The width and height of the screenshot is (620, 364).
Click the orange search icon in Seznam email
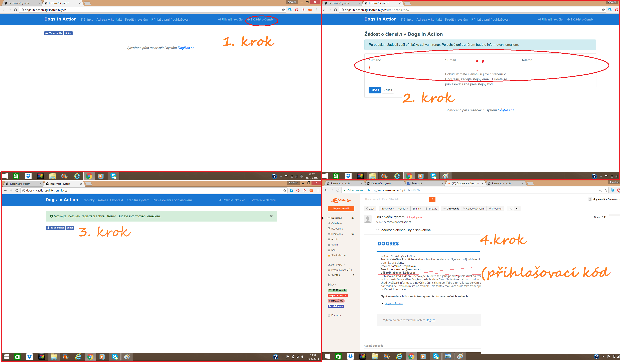[432, 199]
